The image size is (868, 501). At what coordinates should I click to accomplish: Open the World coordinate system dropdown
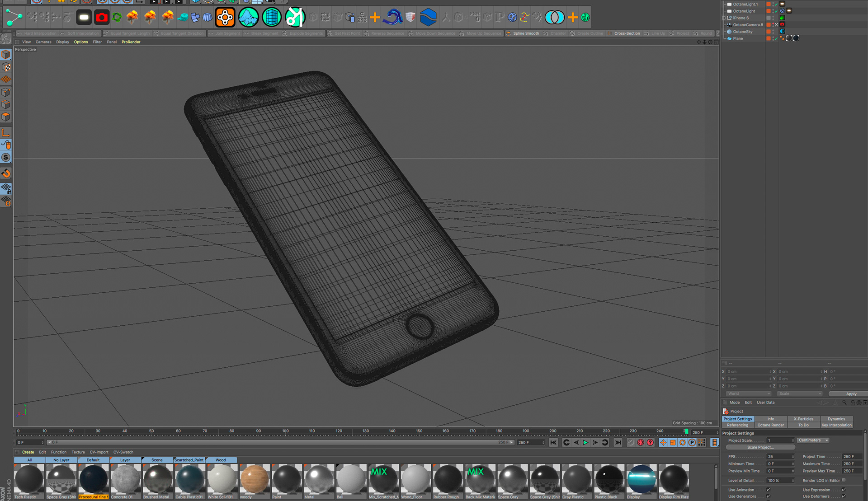[x=749, y=394]
